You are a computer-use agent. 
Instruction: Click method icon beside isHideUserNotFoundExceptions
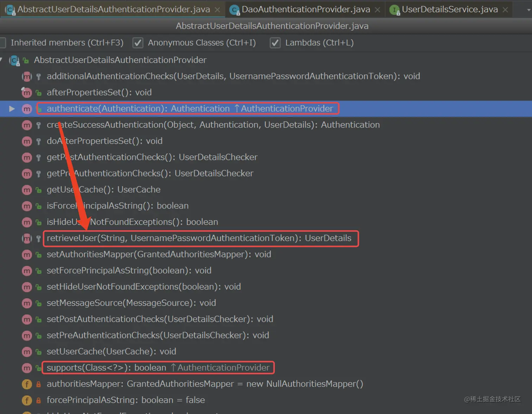click(27, 222)
